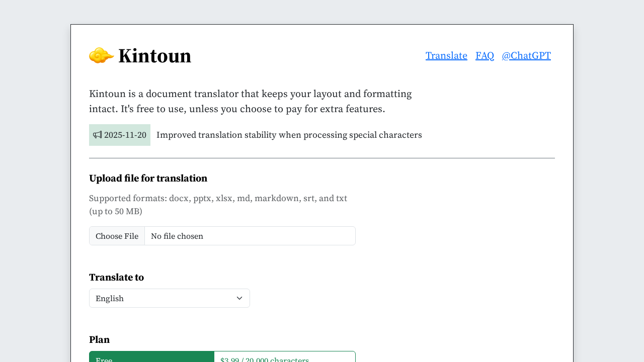The image size is (644, 362).
Task: Click the 'Upload file for translation' heading
Action: 148,178
